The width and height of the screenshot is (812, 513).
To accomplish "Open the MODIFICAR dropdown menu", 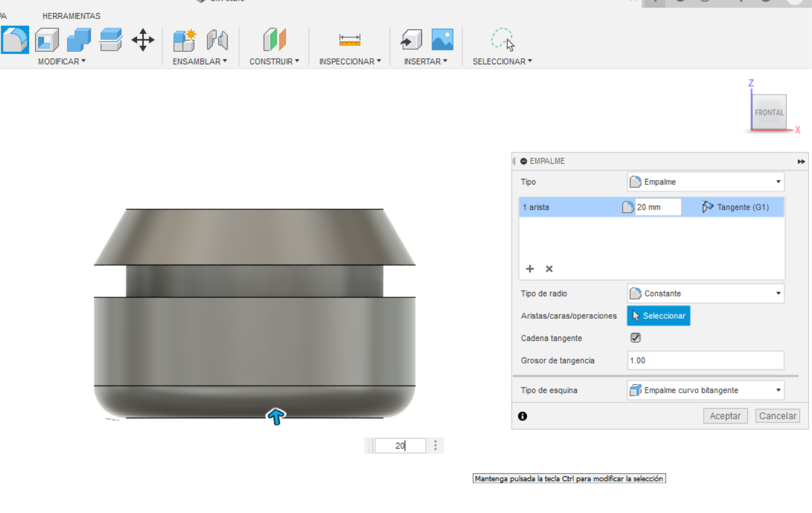I will (62, 61).
